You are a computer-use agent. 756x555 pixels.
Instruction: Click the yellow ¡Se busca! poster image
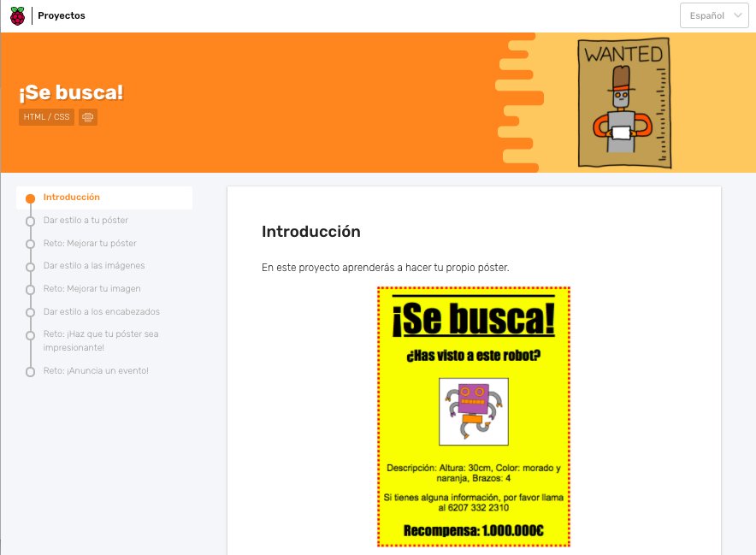coord(473,416)
